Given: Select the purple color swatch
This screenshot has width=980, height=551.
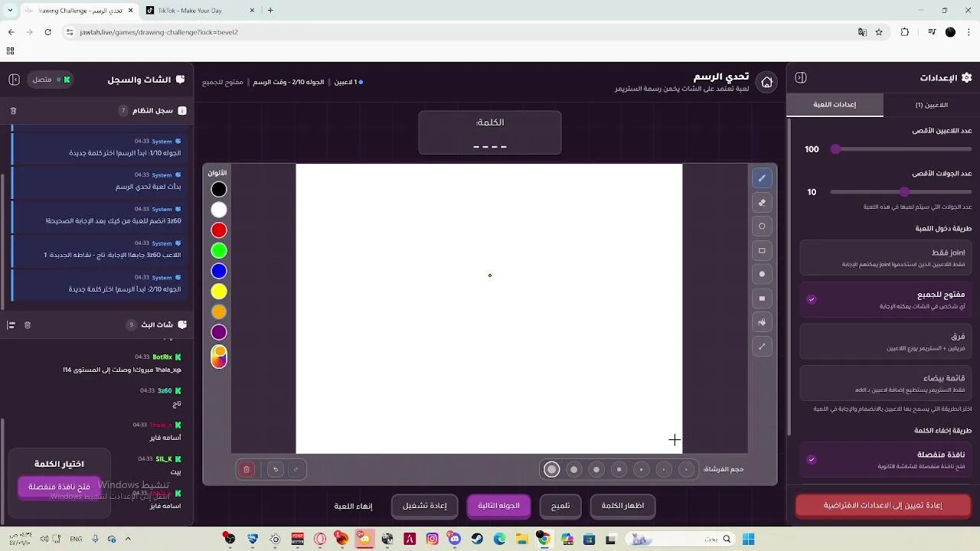Looking at the screenshot, I should click(x=219, y=332).
